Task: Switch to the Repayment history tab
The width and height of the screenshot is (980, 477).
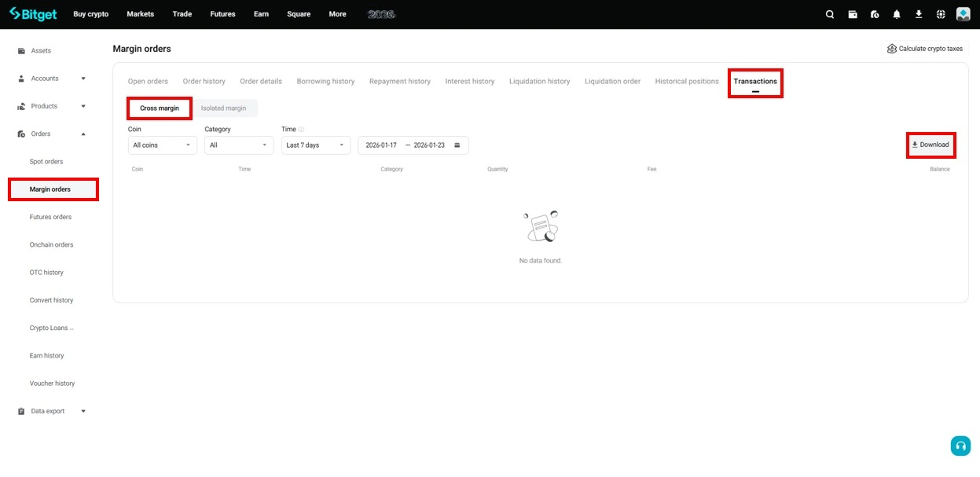Action: point(400,82)
